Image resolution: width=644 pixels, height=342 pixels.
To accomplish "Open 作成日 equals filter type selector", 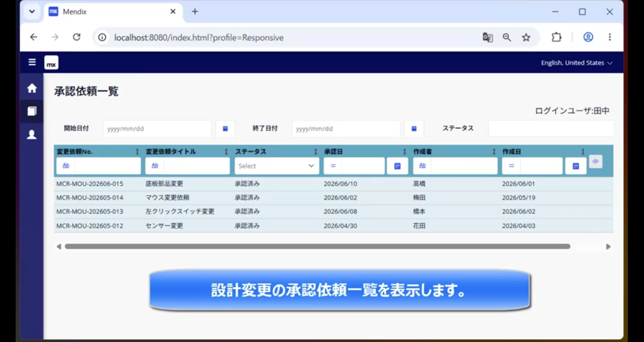I will coord(512,166).
